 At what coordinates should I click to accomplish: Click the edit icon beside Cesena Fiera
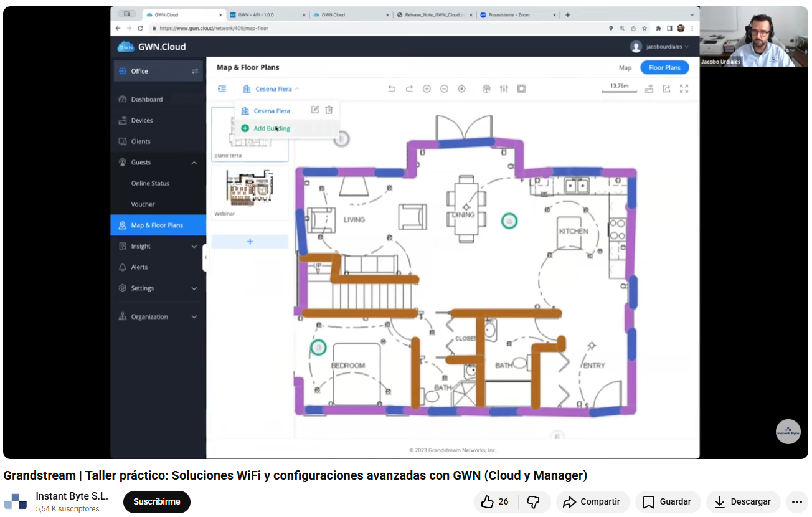(315, 110)
